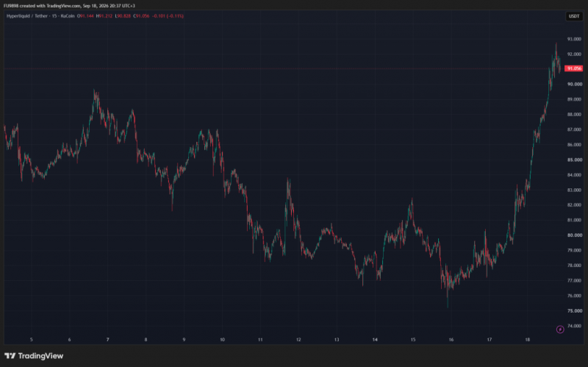The image size is (588, 367).
Task: Select the high value 91.212
Action: click(x=104, y=16)
